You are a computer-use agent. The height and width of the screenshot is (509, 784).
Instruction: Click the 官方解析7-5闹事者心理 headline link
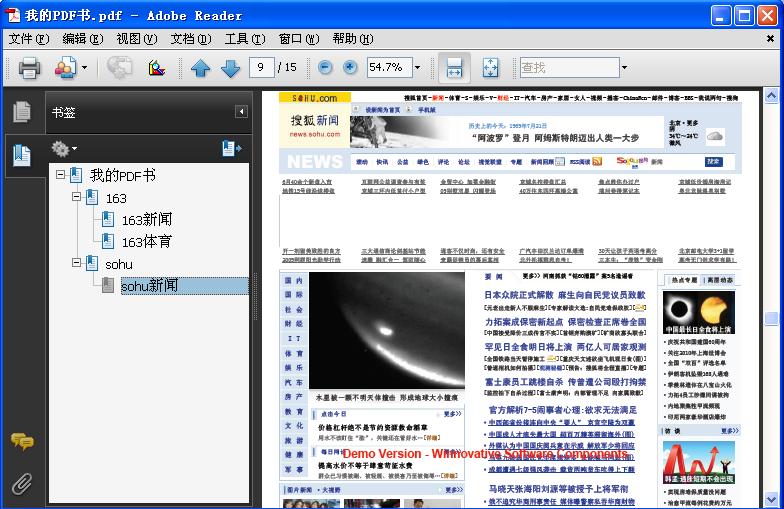562,410
